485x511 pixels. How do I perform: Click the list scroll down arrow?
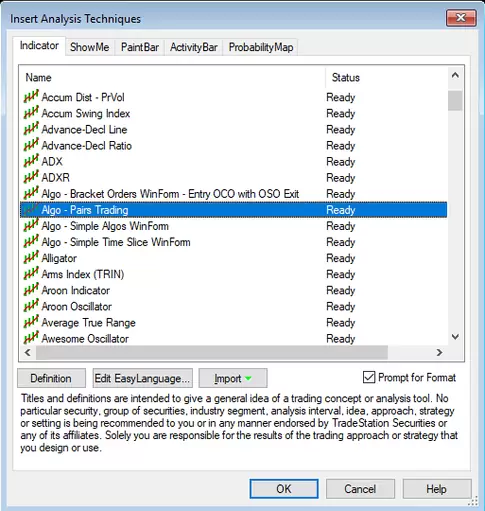pos(455,337)
